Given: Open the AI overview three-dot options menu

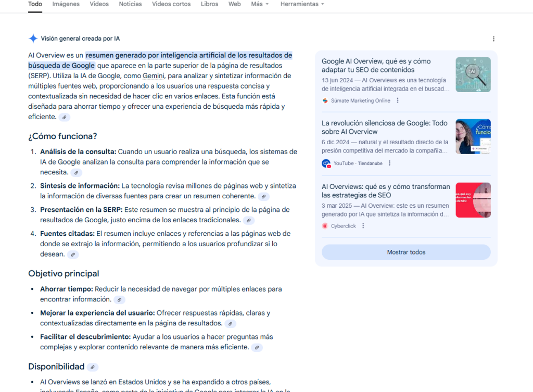Looking at the screenshot, I should 493,39.
